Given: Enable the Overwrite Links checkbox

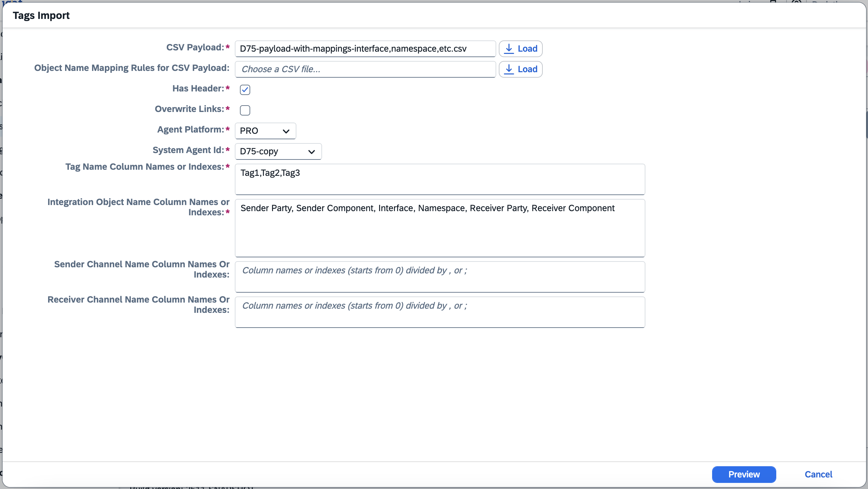Looking at the screenshot, I should 245,110.
